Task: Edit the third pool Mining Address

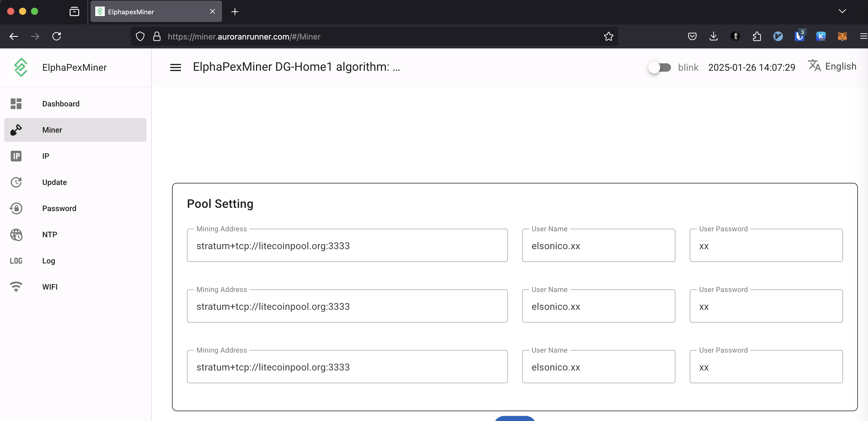Action: point(347,367)
